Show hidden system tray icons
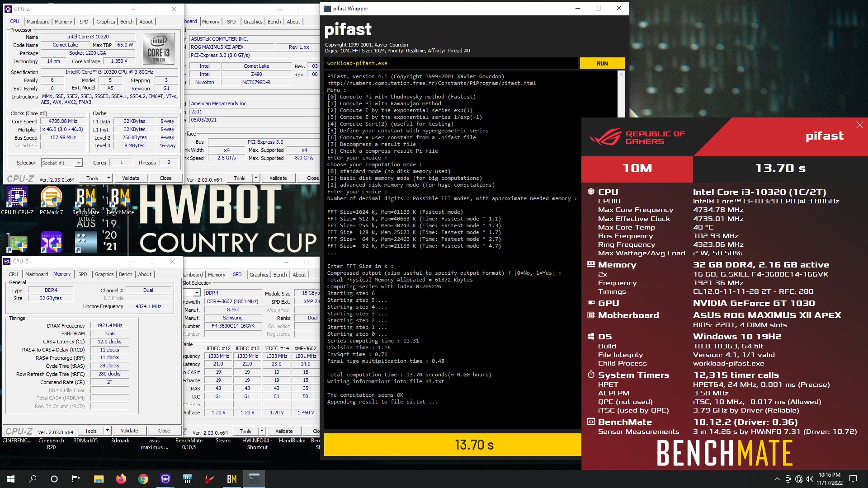Viewport: 868px width, 488px height. click(x=777, y=479)
